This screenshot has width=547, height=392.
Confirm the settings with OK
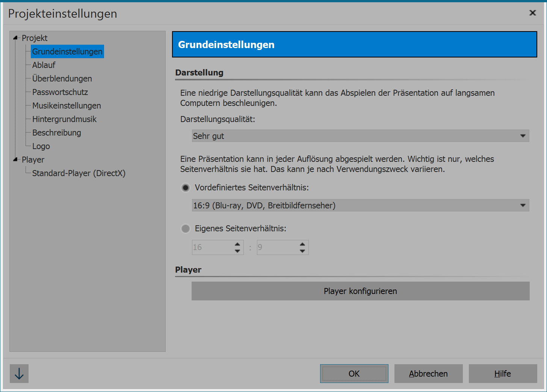(x=354, y=374)
